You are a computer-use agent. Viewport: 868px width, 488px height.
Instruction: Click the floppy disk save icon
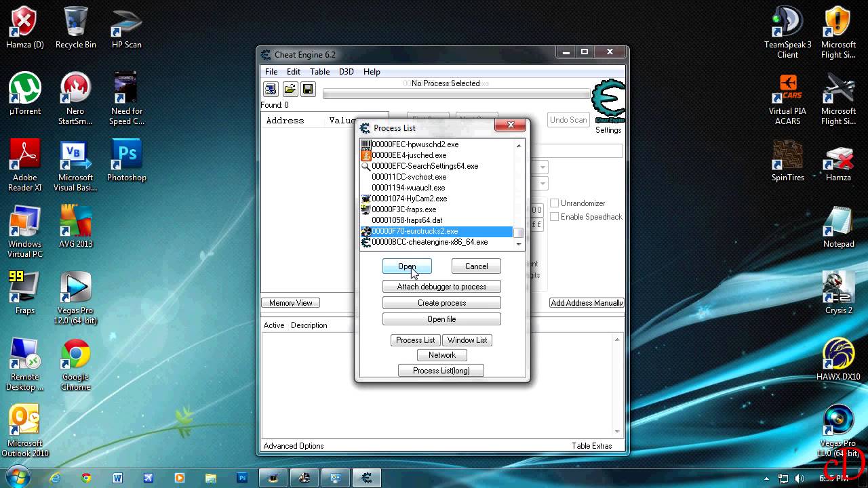(307, 89)
